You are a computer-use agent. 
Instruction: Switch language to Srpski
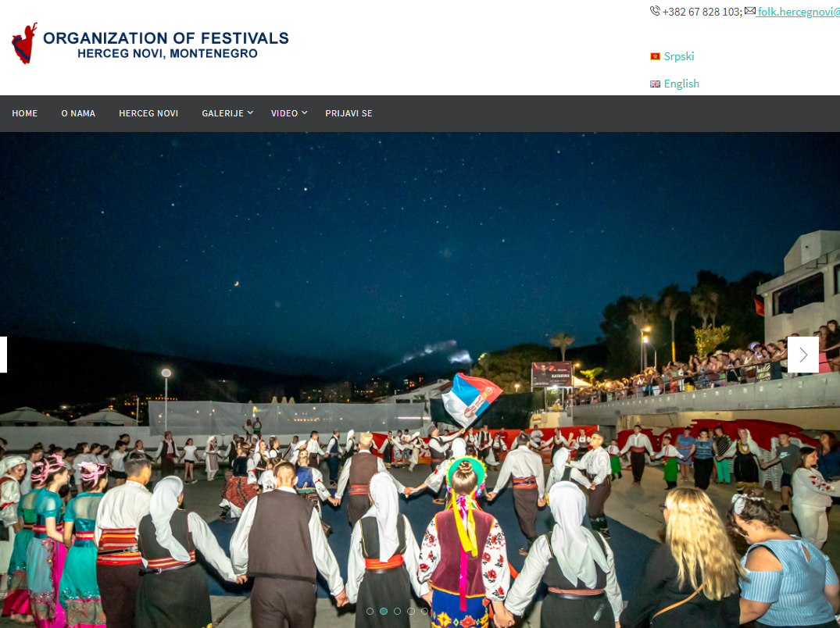(x=679, y=56)
